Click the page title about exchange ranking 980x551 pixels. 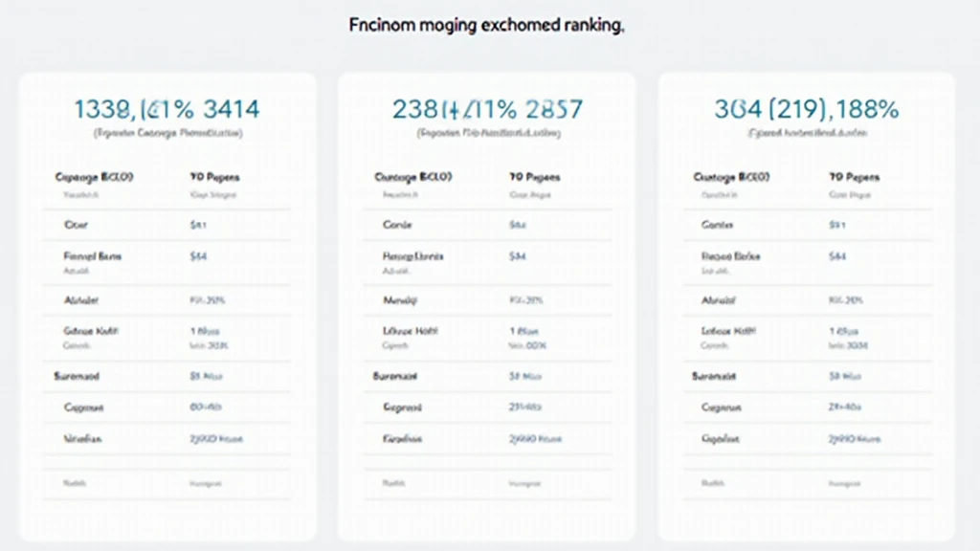click(487, 27)
